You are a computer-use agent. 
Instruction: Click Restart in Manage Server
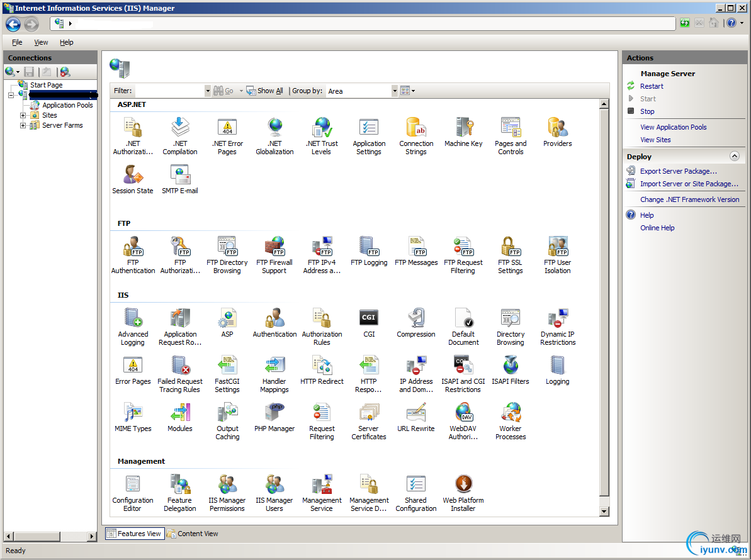652,86
